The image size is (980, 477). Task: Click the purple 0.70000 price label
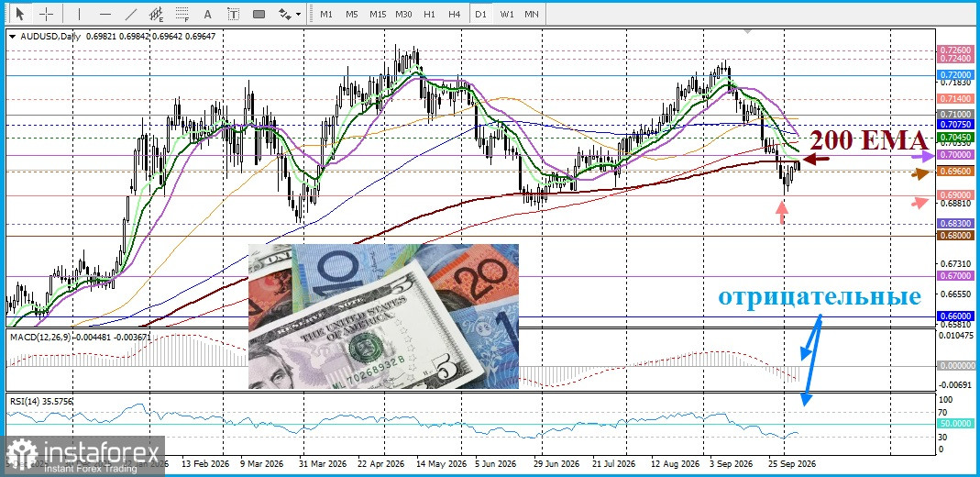pyautogui.click(x=954, y=154)
